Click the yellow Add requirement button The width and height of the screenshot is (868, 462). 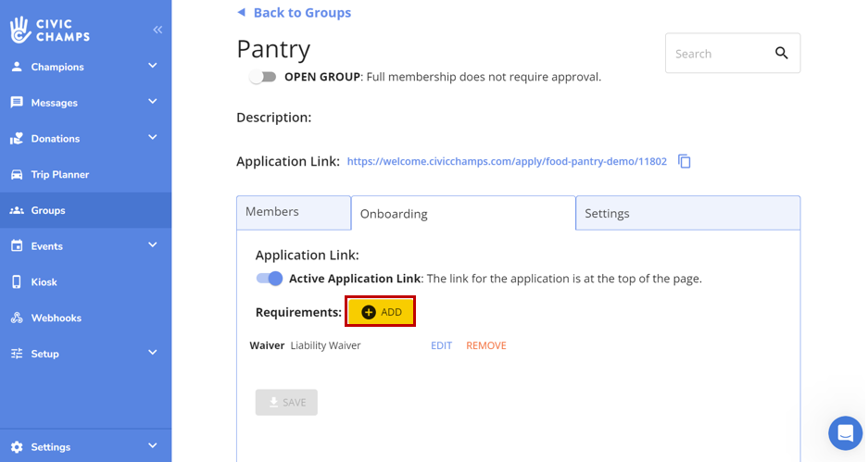tap(381, 312)
